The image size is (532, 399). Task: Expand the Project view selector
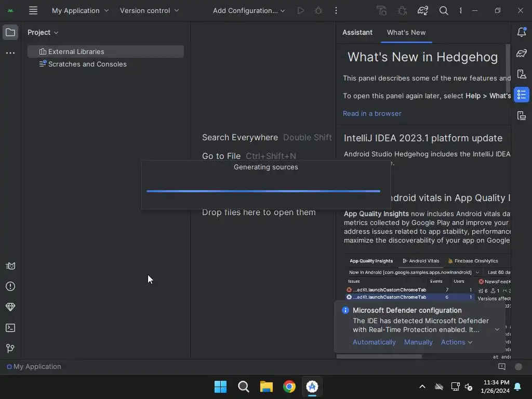43,32
